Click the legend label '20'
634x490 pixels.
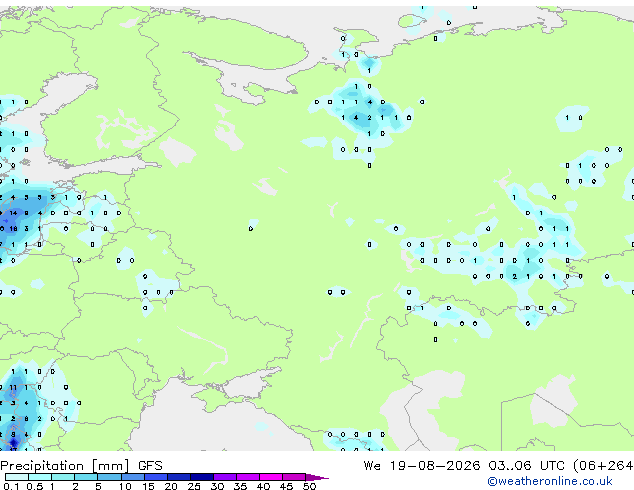click(x=171, y=486)
